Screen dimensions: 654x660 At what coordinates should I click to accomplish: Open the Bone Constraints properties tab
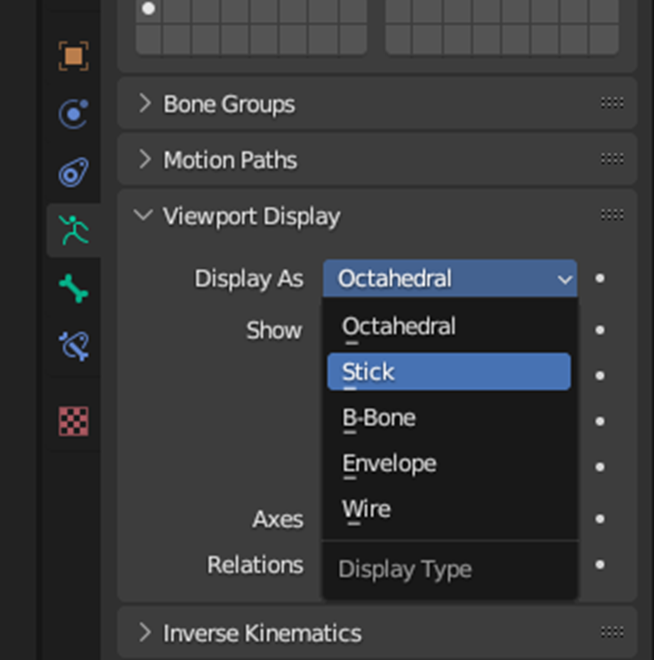[73, 347]
